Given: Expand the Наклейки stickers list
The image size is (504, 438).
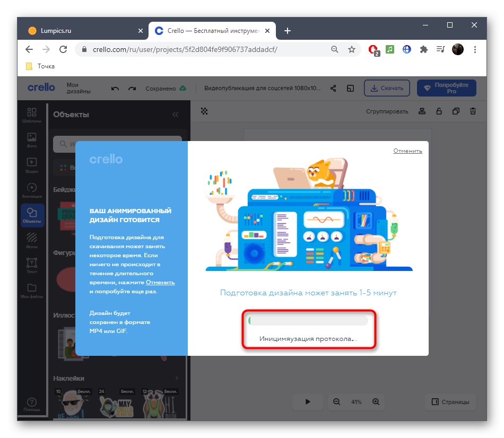Looking at the screenshot, I should (x=177, y=378).
